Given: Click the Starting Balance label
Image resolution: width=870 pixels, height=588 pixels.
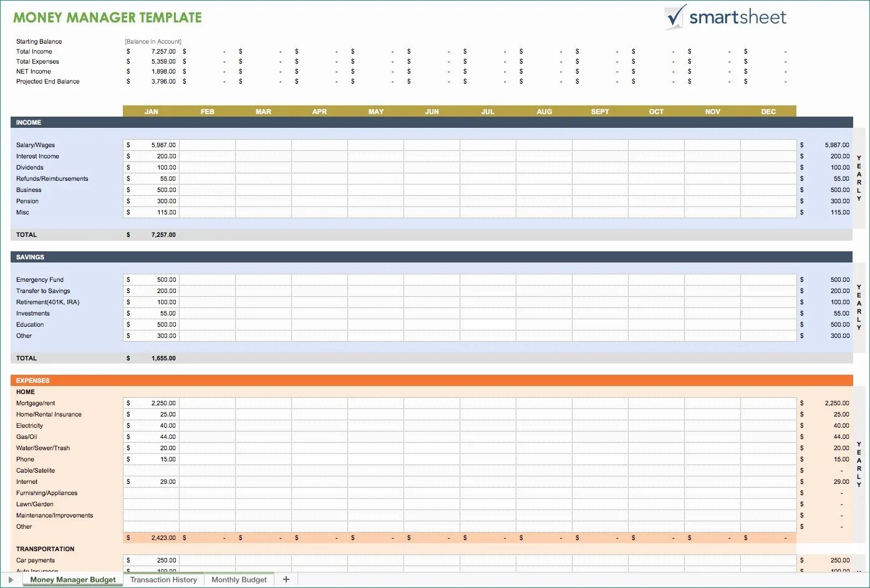Looking at the screenshot, I should point(39,42).
